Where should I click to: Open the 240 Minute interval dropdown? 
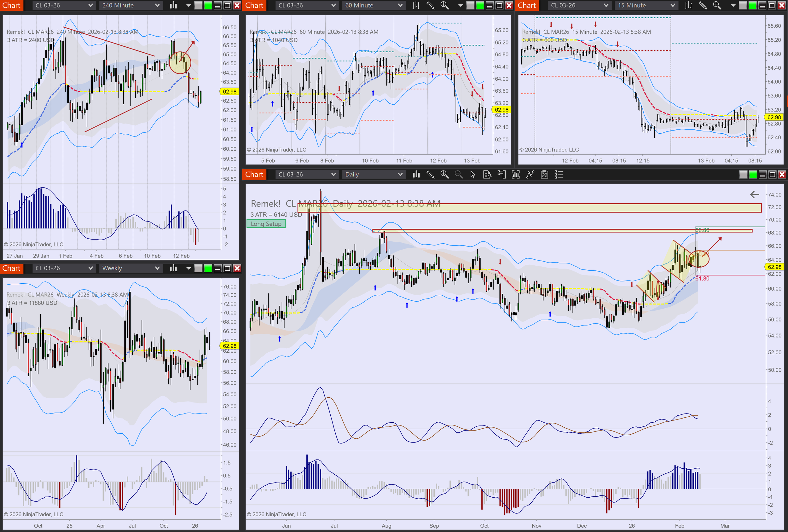click(130, 5)
